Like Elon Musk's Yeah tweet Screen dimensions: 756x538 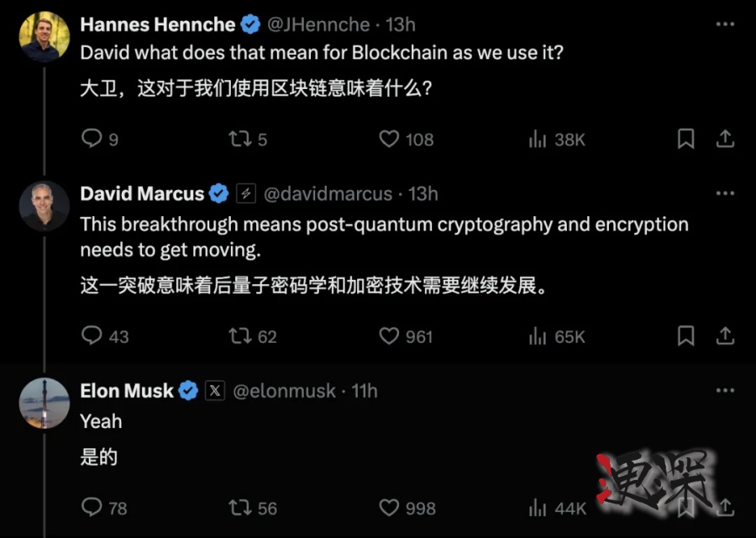click(x=389, y=507)
